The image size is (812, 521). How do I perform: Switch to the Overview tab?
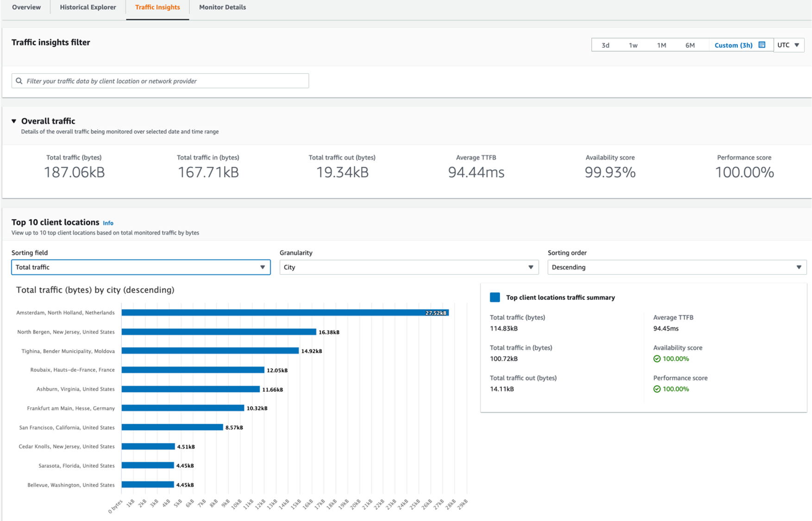(x=26, y=7)
